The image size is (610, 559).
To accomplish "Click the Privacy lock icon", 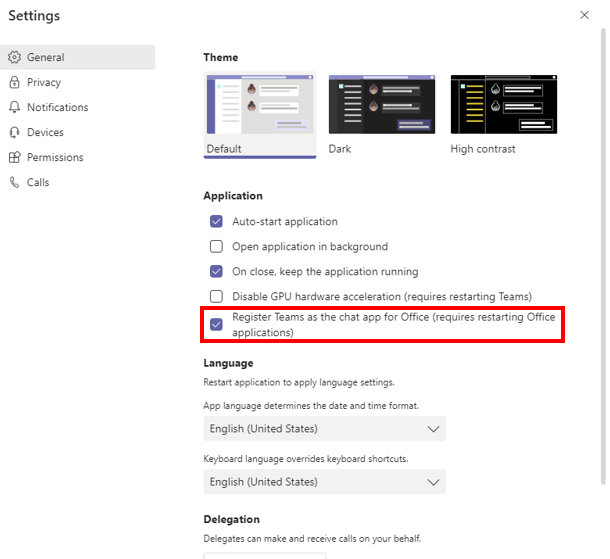I will (x=14, y=82).
